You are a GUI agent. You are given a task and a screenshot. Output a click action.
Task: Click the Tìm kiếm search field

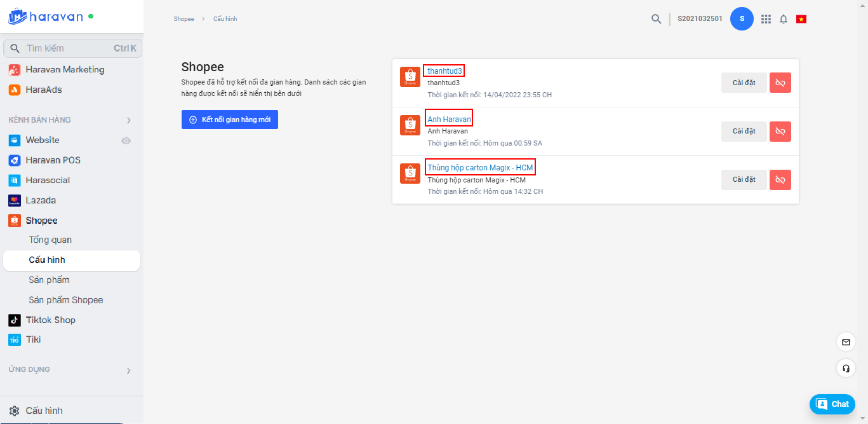(x=73, y=48)
